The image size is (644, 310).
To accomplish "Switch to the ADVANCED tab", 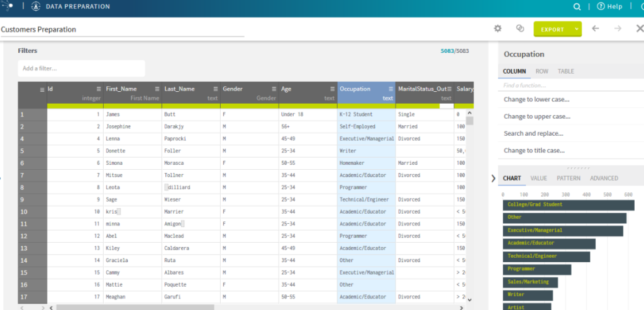I will 604,178.
